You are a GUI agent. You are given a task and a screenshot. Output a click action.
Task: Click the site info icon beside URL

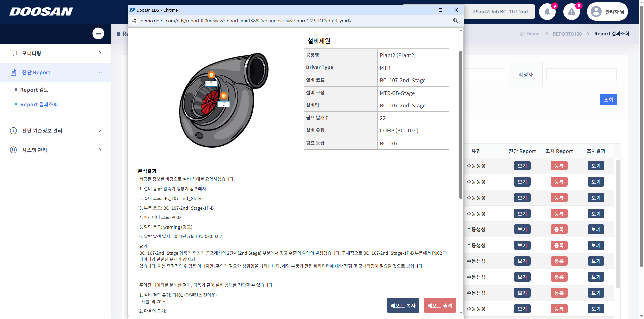[134, 21]
